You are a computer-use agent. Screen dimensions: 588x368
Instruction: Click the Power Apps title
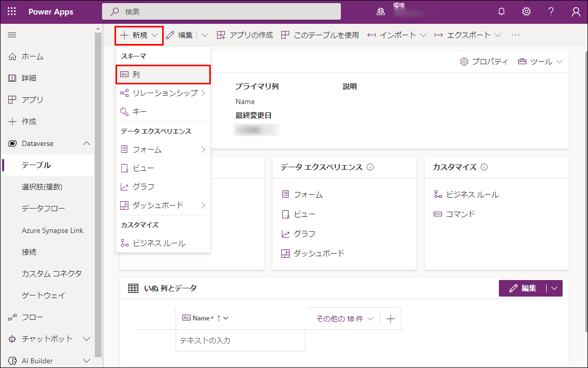tap(51, 11)
